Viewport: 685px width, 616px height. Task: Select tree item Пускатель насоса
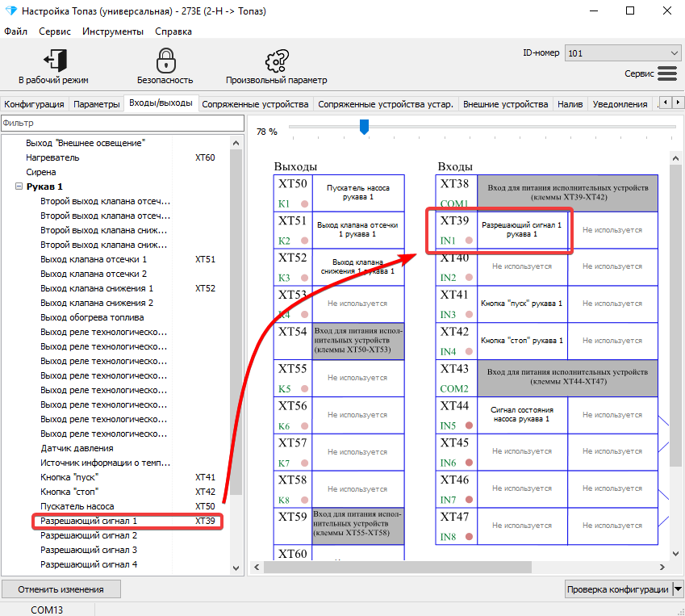[77, 506]
